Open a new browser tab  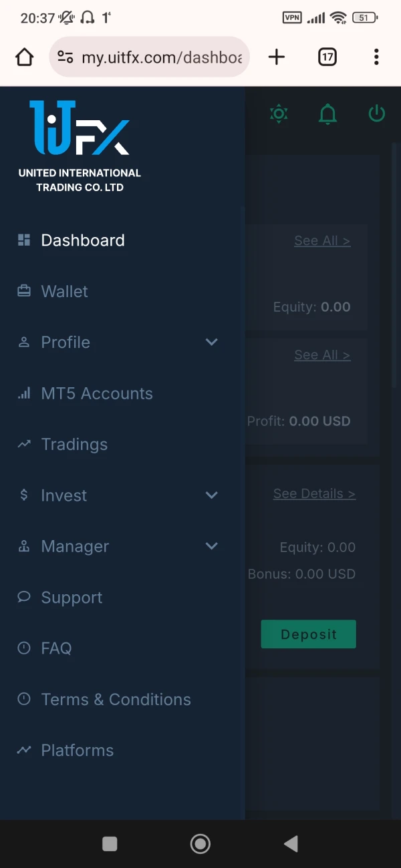coord(277,57)
